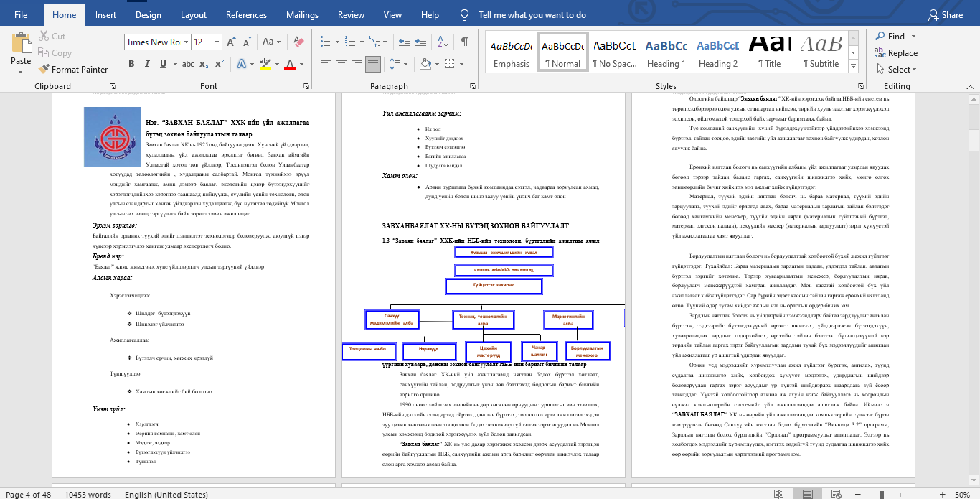Apply yellow text highlight color
980x499 pixels.
click(265, 64)
